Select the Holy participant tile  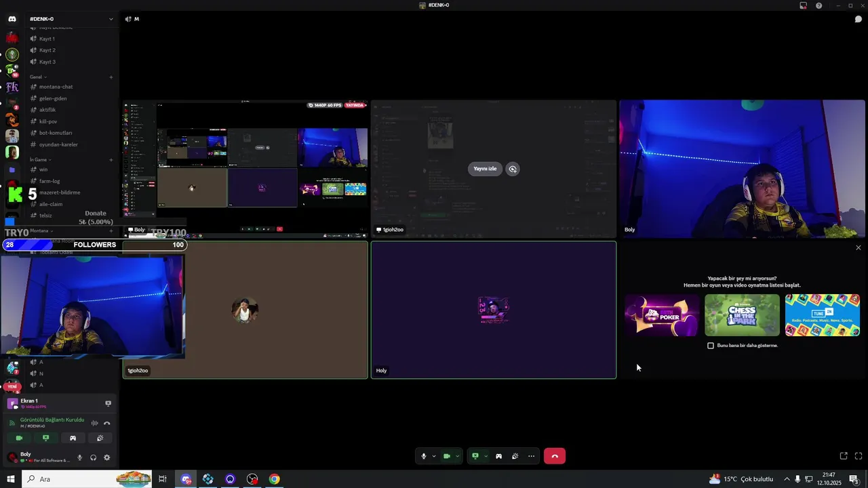(x=494, y=310)
